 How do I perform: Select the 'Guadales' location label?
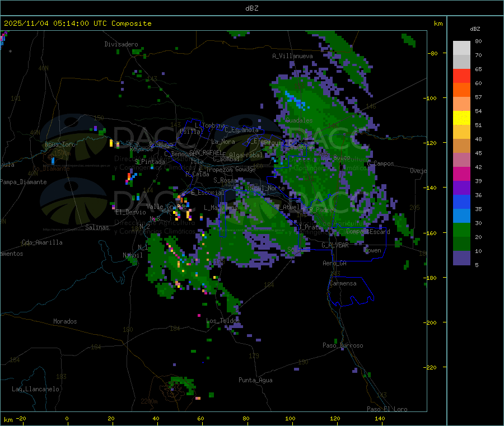click(x=299, y=120)
